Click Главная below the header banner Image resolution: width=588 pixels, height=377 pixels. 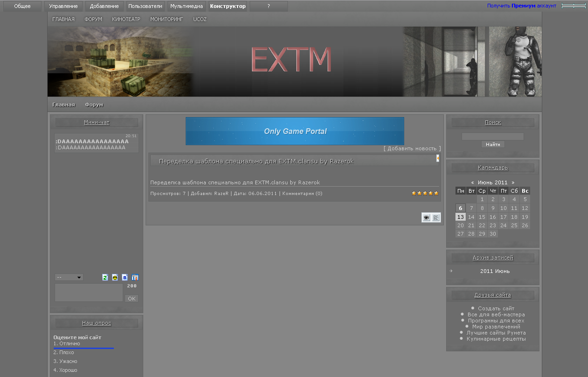(63, 105)
